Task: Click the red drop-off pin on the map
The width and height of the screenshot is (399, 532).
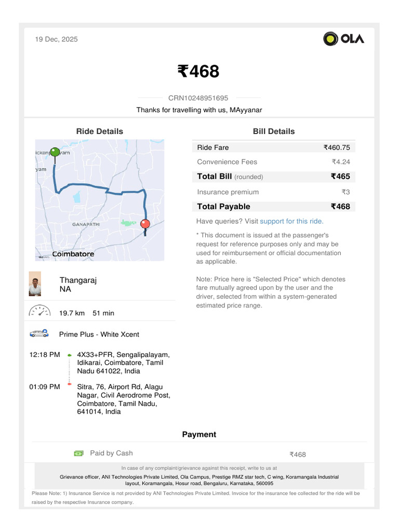Action: coord(145,224)
